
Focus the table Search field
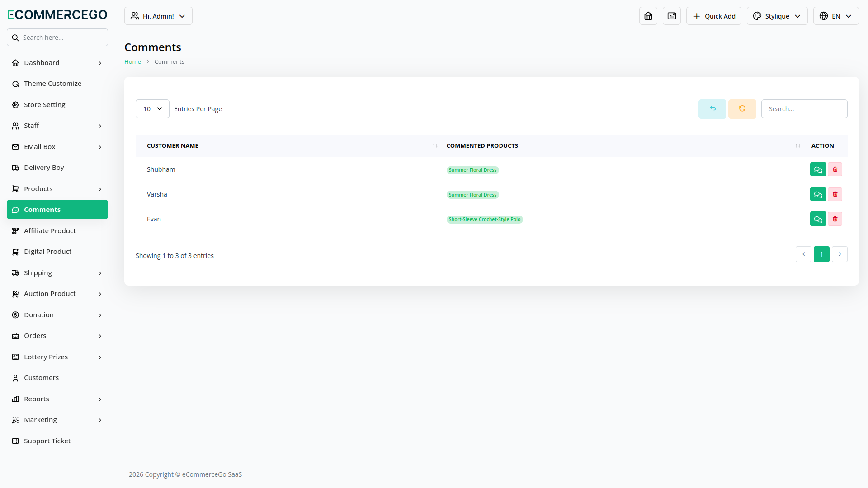[x=804, y=109]
